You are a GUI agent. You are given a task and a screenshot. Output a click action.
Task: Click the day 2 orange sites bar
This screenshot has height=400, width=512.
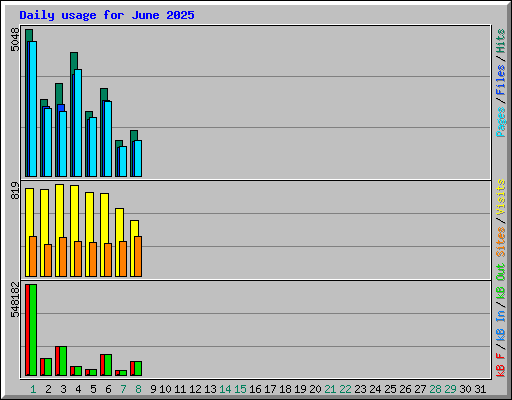pos(48,261)
